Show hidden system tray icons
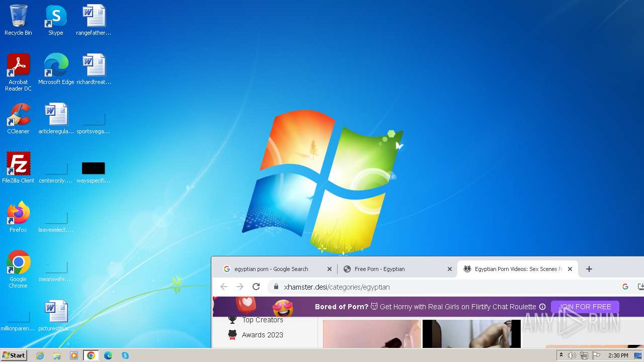Screen dimensions: 644x362 click(561, 355)
